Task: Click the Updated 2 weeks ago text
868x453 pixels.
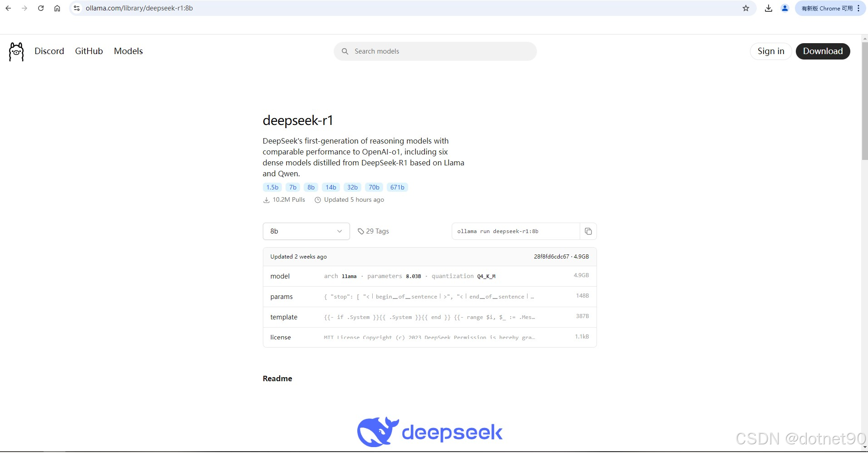Action: pyautogui.click(x=299, y=257)
